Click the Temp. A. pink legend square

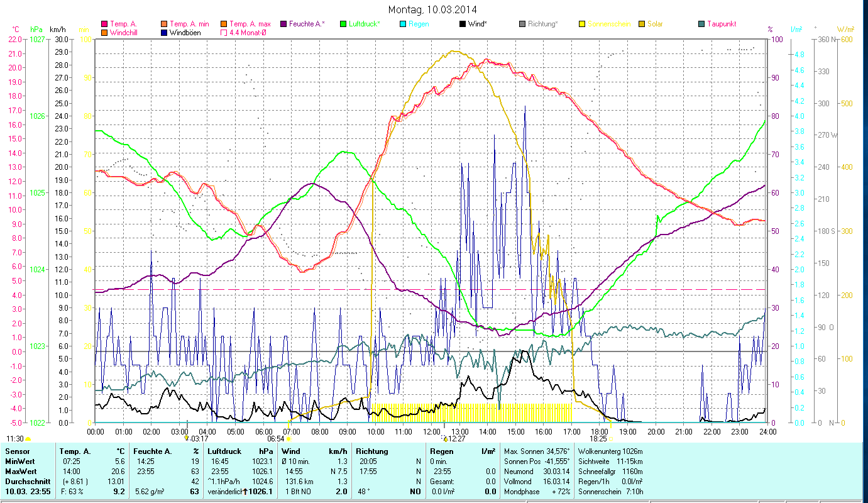tap(104, 24)
